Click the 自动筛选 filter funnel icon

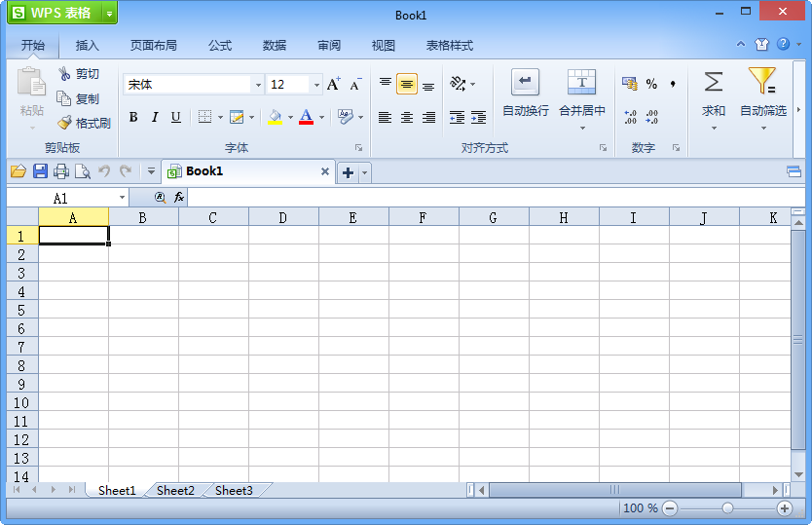click(x=762, y=82)
